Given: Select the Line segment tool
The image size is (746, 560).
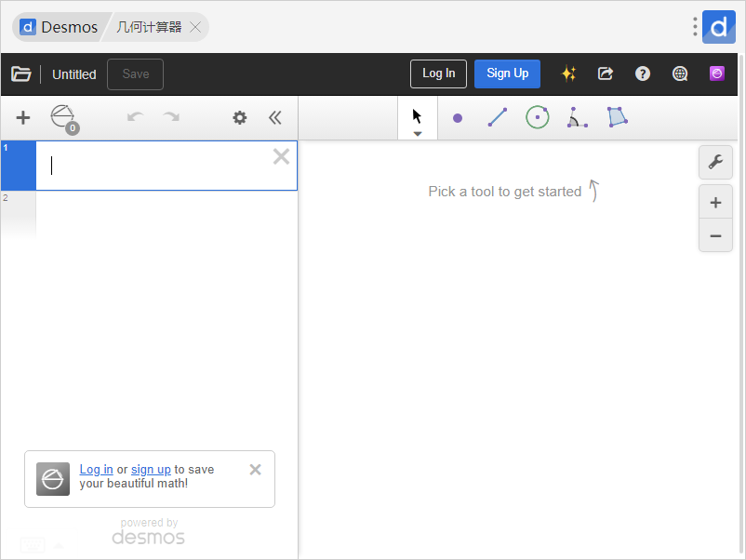Looking at the screenshot, I should [x=498, y=118].
